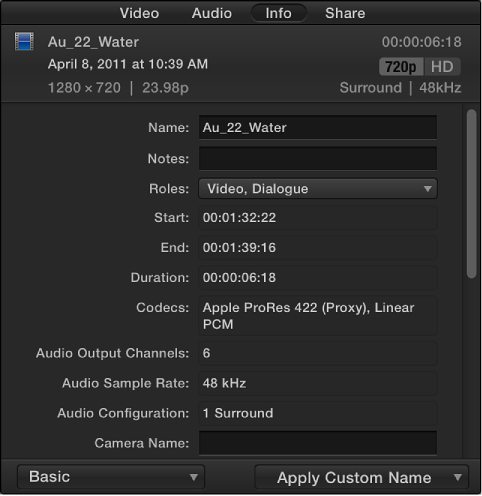Open the Share tab
This screenshot has height=496, width=482.
click(345, 13)
